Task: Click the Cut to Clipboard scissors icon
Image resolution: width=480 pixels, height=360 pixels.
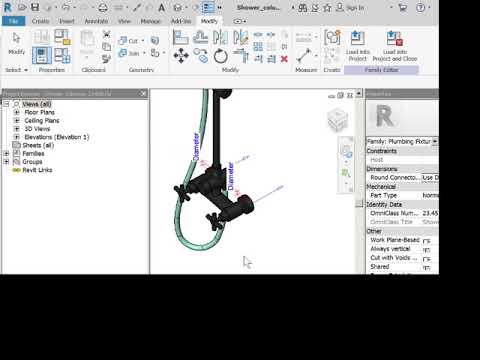Action: pyautogui.click(x=106, y=34)
